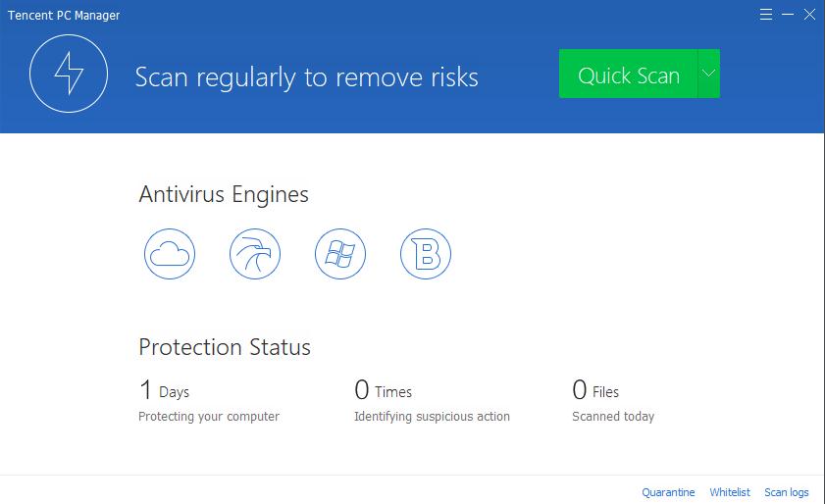Open the Quarantine link
The width and height of the screenshot is (825, 504).
(x=668, y=492)
